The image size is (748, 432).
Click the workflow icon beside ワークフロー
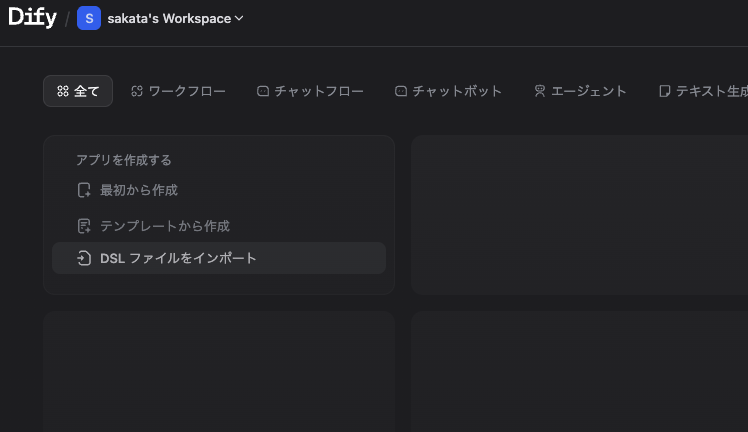[137, 91]
